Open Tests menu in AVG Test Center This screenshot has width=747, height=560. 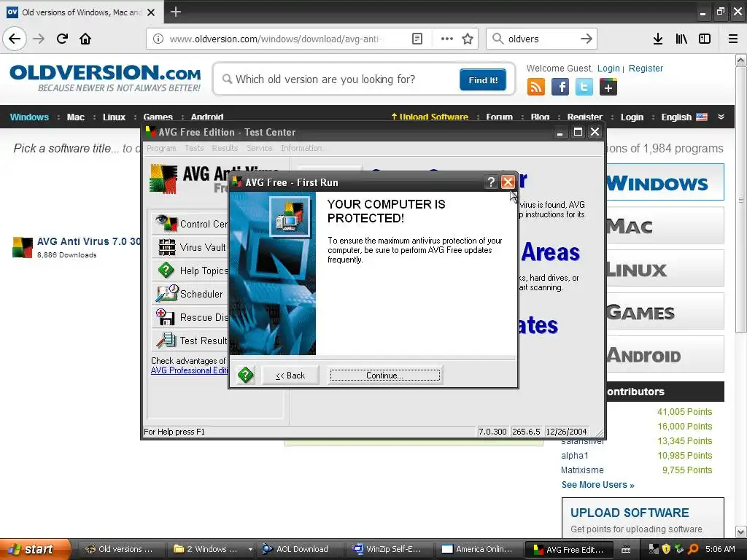(x=194, y=148)
